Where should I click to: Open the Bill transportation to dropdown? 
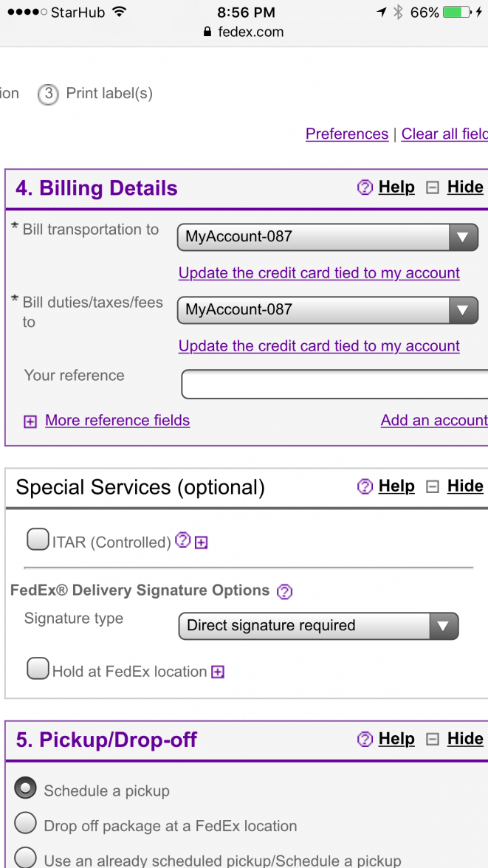pyautogui.click(x=327, y=237)
